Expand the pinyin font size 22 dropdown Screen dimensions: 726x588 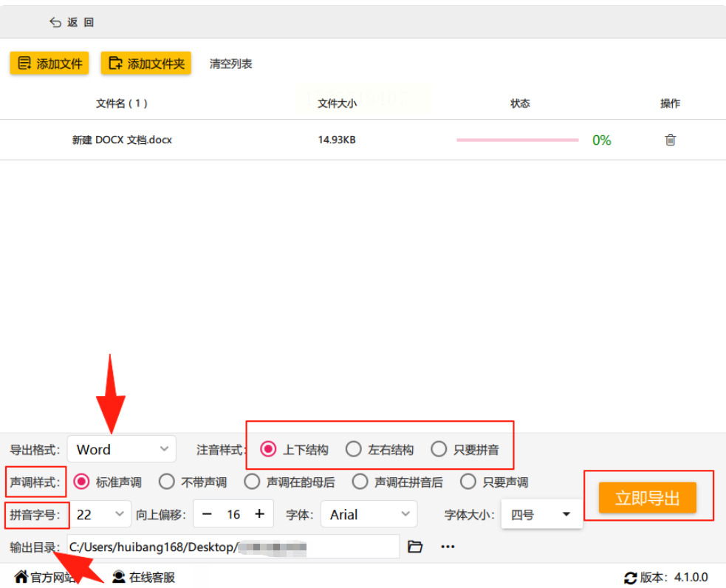(x=100, y=514)
